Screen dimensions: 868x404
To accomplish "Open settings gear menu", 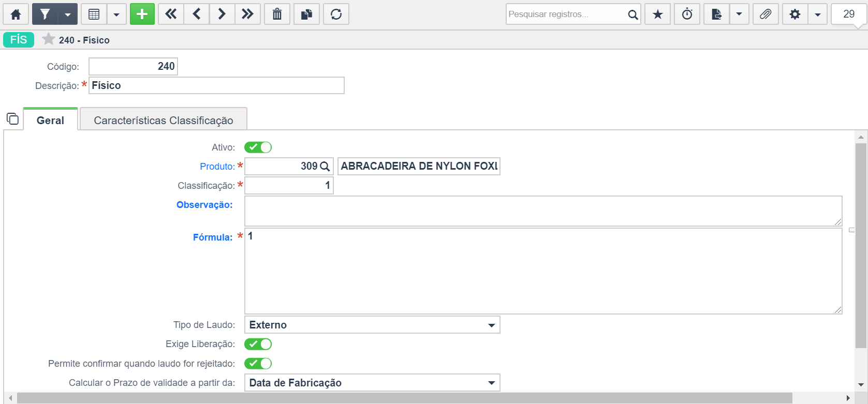I will (795, 14).
